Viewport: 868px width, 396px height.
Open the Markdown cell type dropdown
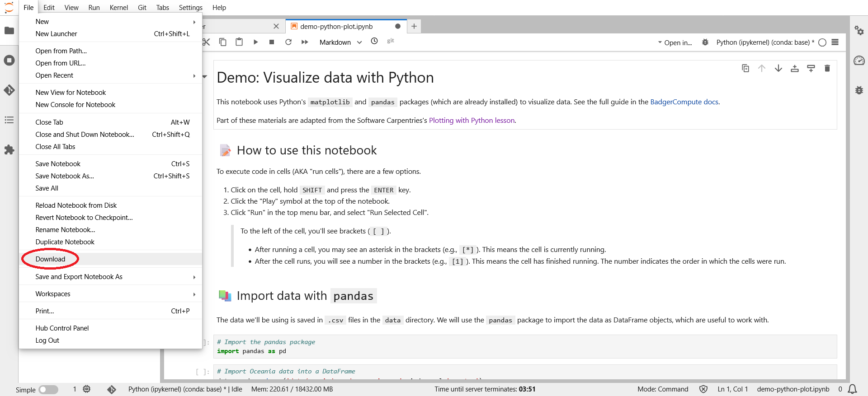pos(340,42)
